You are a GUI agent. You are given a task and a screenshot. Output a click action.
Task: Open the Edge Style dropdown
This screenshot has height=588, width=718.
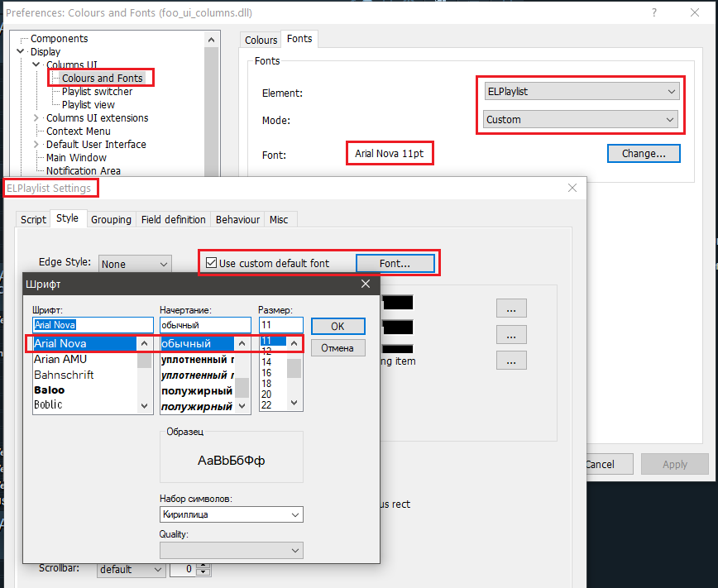point(135,264)
